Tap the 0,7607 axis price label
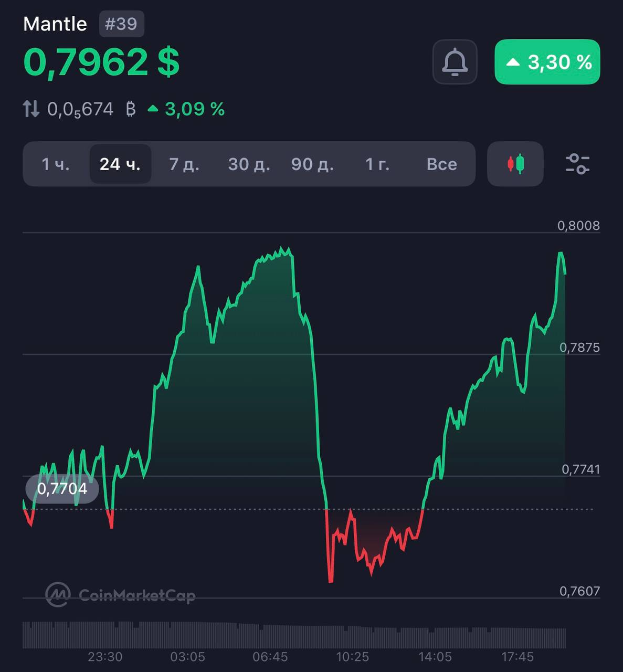This screenshot has width=623, height=672. tap(579, 591)
